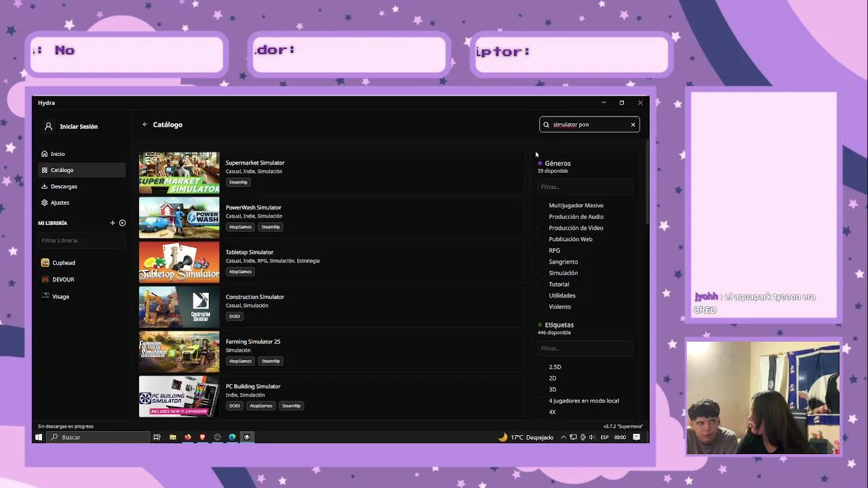The width and height of the screenshot is (868, 488).
Task: Click the volume icon in system tray
Action: tap(593, 437)
